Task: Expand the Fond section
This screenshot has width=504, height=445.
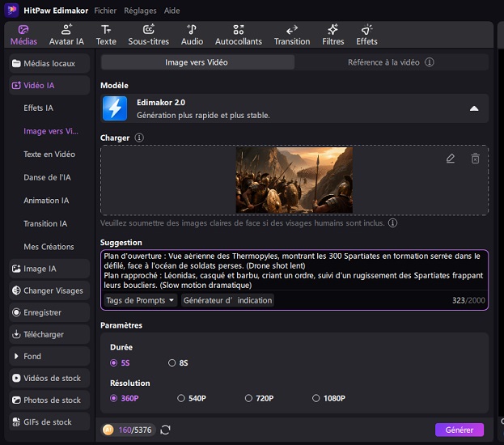Action: [x=49, y=356]
